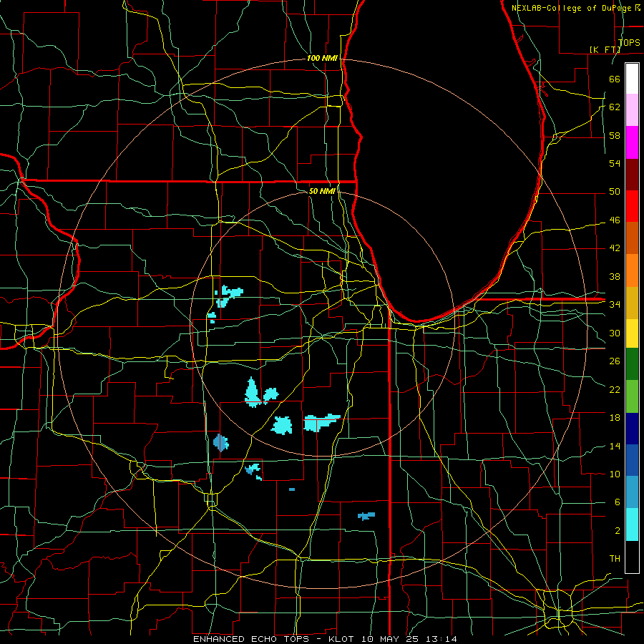Click the white swatch in the tops legend
Viewport: 644px width, 644px height.
[x=632, y=79]
